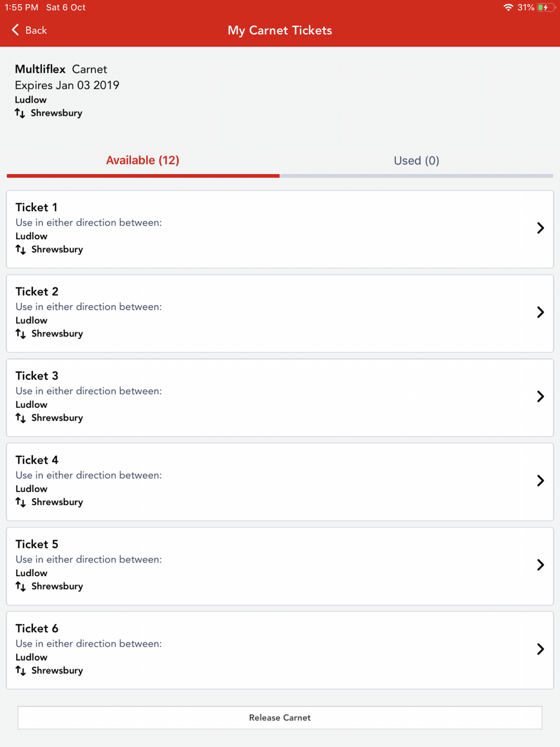Expand Ticket 2 using its chevron
Screen dimensions: 560x747
[540, 312]
